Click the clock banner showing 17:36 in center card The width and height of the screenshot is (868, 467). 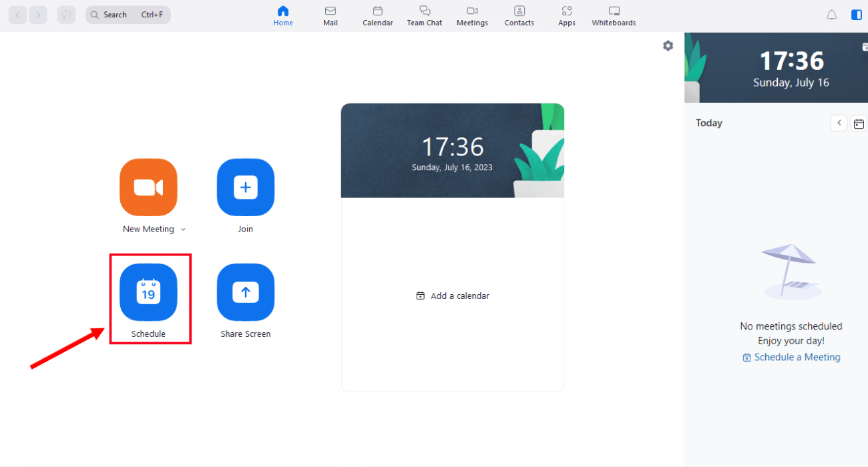point(453,151)
